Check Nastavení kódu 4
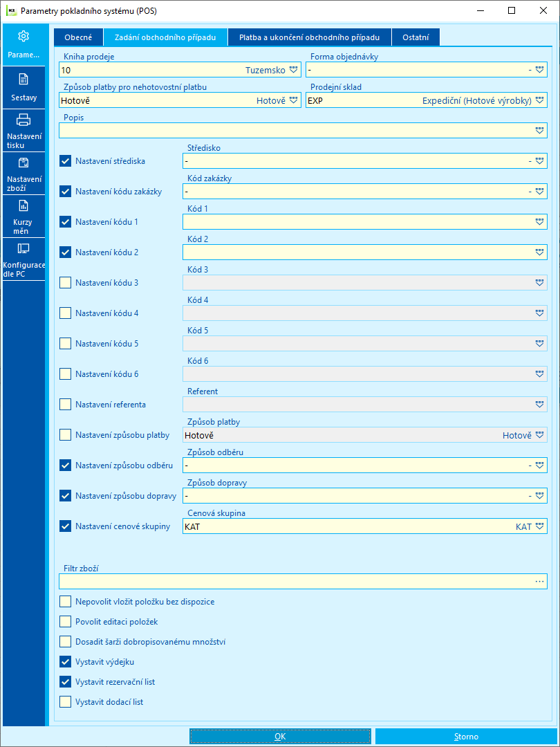The image size is (560, 747). coord(65,313)
